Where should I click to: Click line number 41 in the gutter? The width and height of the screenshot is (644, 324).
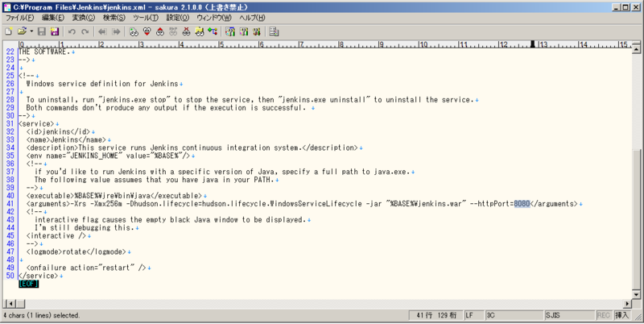pyautogui.click(x=10, y=204)
